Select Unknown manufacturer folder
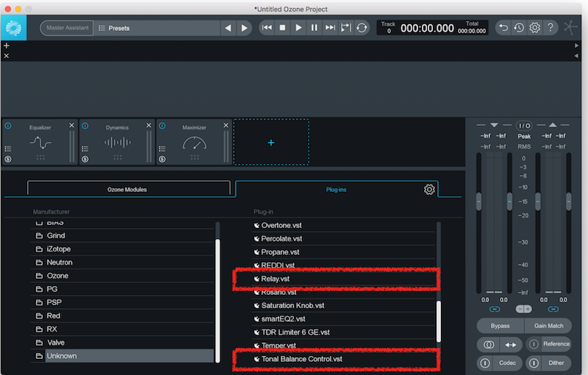588x375 pixels. 122,356
